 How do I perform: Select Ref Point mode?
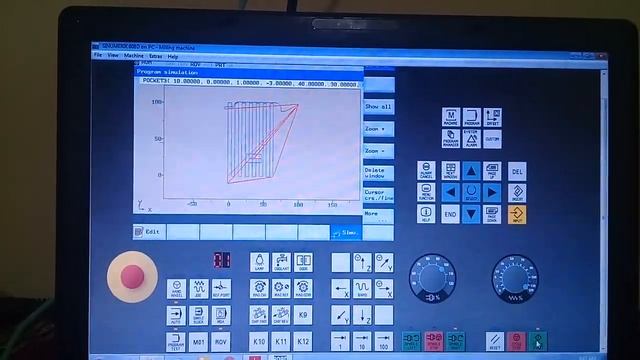(221, 289)
